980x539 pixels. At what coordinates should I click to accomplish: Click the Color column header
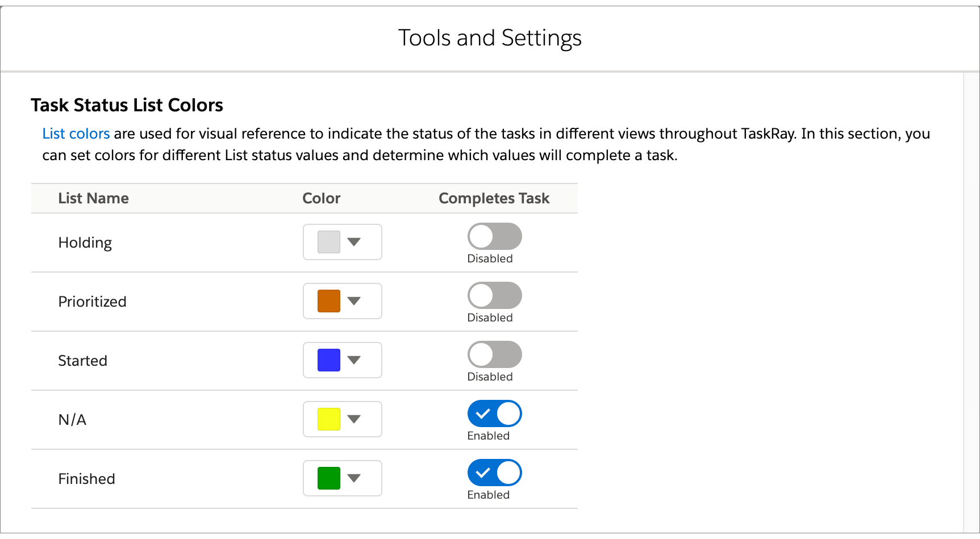(x=322, y=198)
